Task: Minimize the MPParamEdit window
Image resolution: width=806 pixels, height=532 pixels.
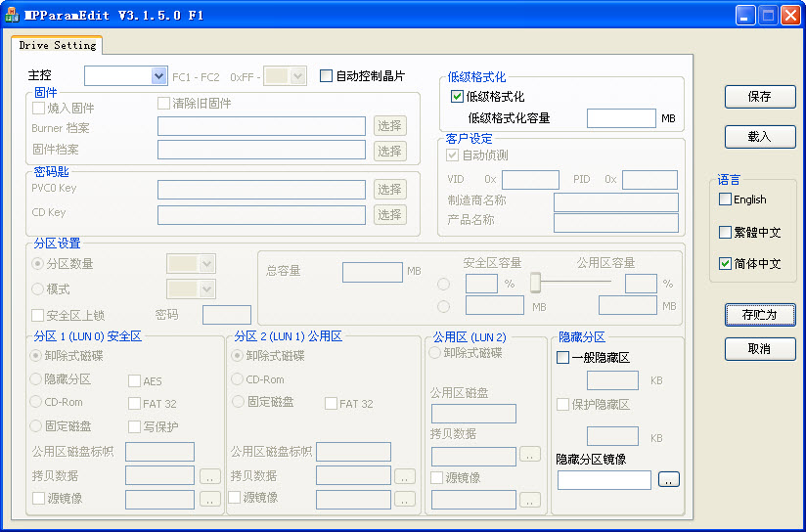Action: 746,15
